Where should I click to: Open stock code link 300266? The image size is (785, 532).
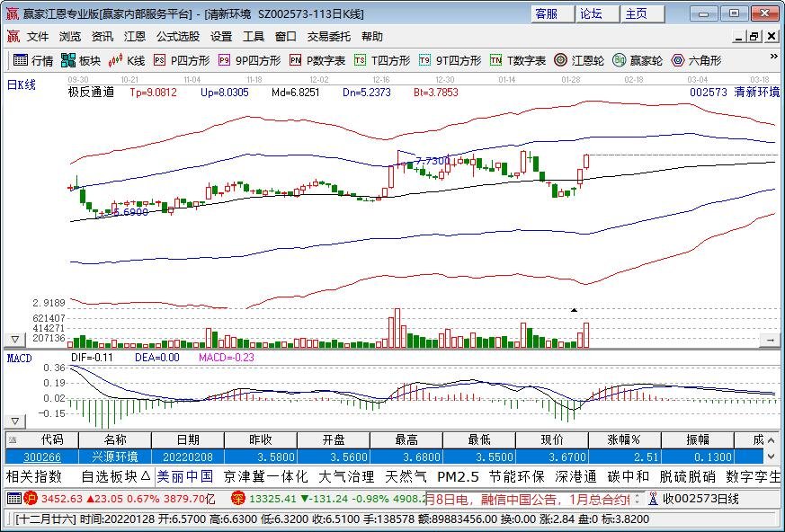(x=42, y=457)
